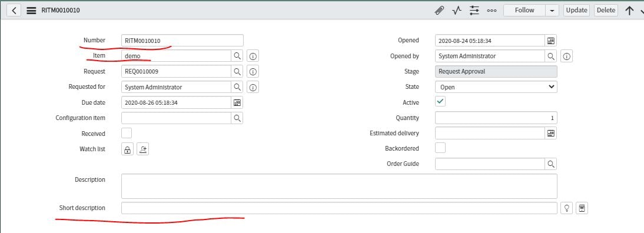The image size is (644, 233).
Task: Click the paperclip attachments icon
Action: point(440,11)
